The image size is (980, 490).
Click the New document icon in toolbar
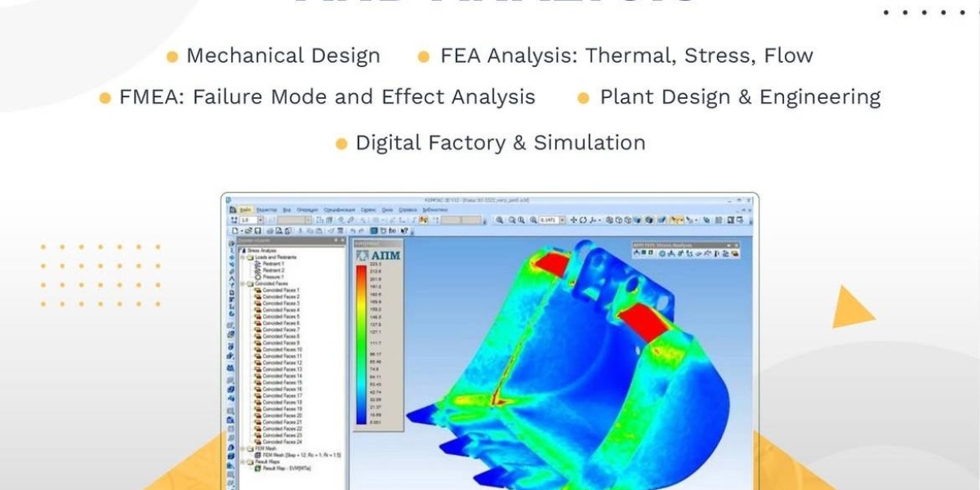[234, 231]
